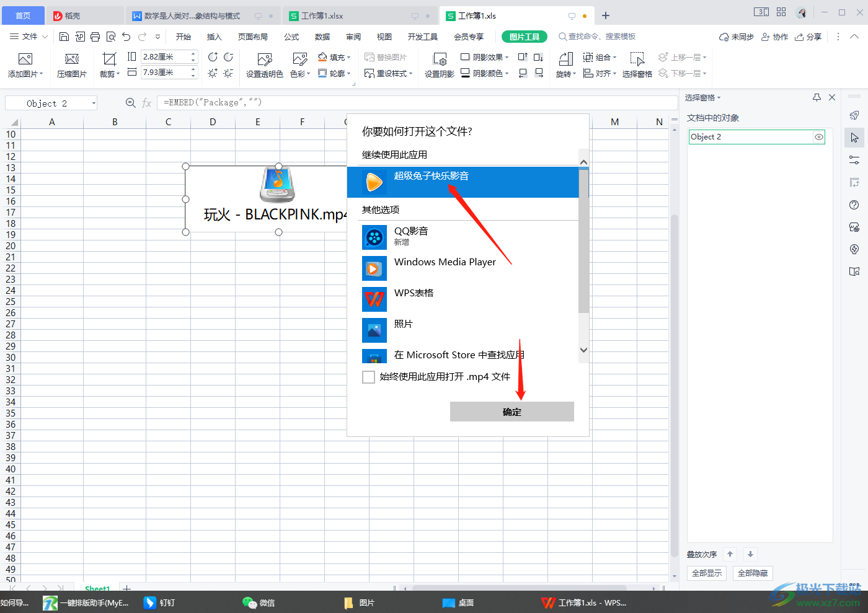868x613 pixels.
Task: Undo the last action
Action: pos(126,37)
